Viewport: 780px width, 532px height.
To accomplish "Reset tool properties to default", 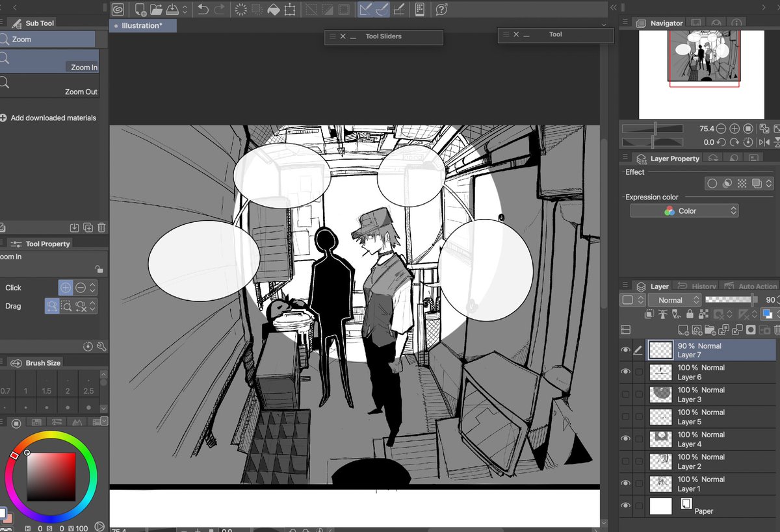I will pyautogui.click(x=88, y=347).
